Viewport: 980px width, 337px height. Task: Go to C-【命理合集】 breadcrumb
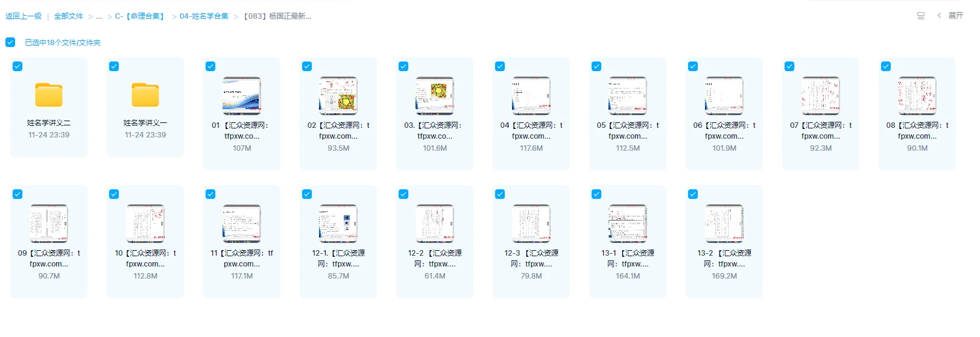point(141,16)
